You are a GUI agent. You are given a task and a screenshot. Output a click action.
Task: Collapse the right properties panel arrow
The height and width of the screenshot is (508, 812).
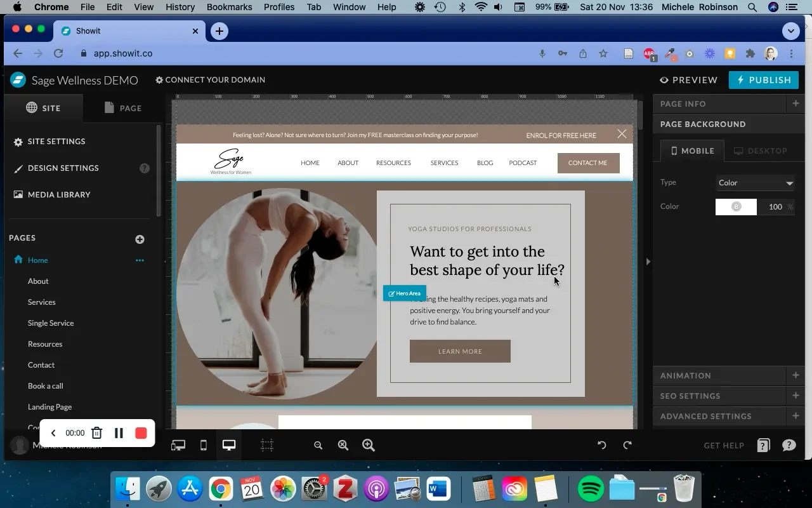tap(648, 262)
